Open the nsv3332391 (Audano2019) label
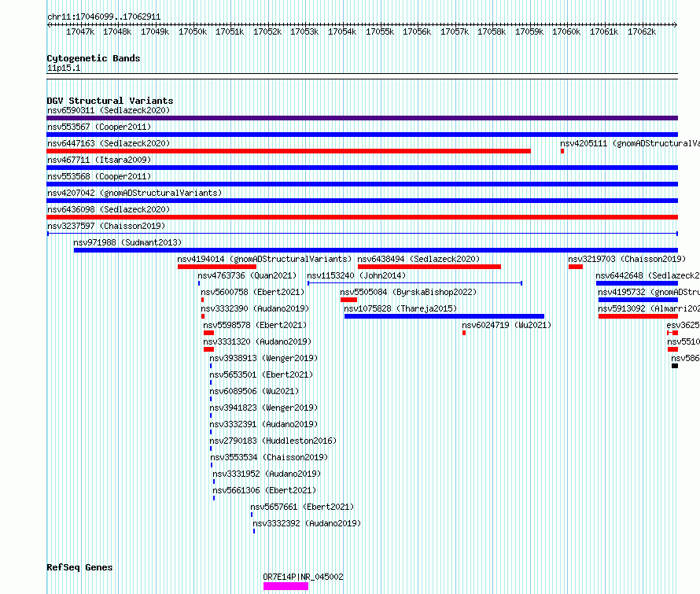 263,424
